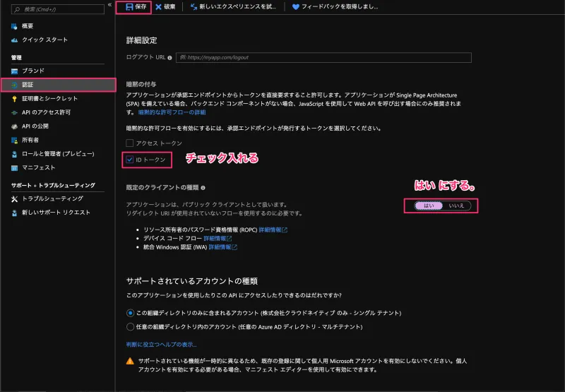Screen dimensions: 565x392
Task: Click the external link icon after ROPC 詳細情報
Action: [285, 230]
